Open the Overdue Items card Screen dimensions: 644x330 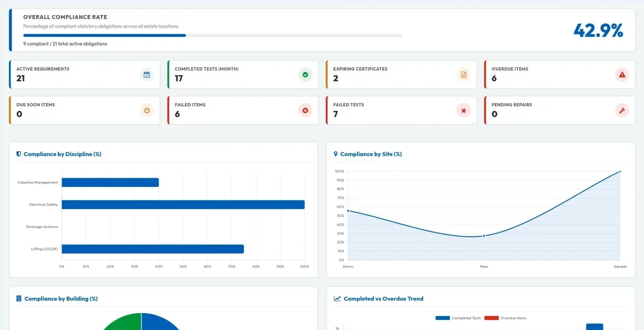tap(560, 74)
